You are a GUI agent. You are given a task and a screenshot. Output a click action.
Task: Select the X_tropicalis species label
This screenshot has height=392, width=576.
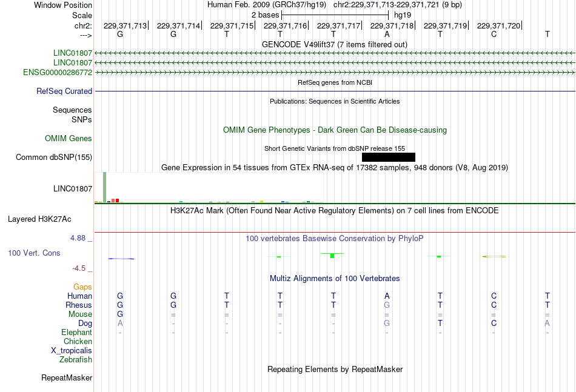tap(72, 351)
